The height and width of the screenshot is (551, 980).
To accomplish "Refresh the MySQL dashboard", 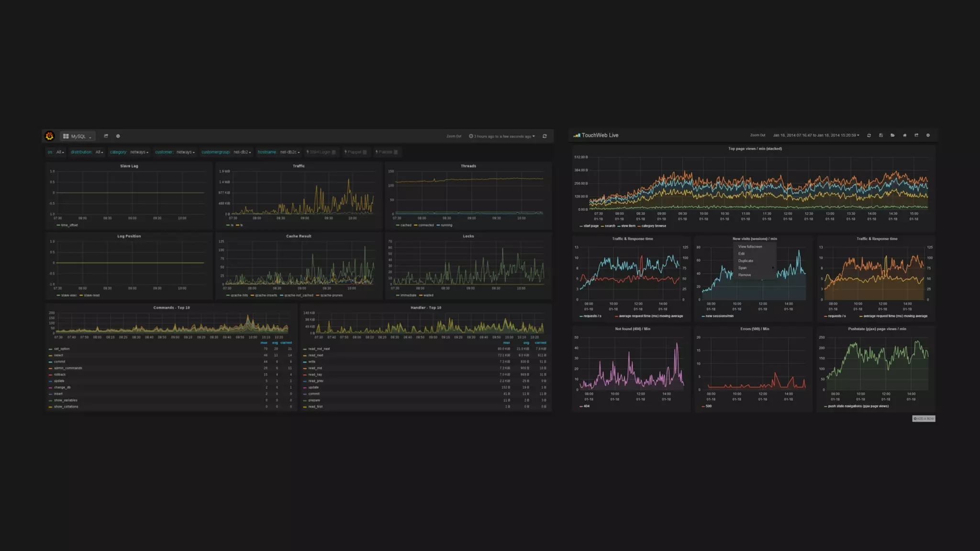I will [x=545, y=136].
